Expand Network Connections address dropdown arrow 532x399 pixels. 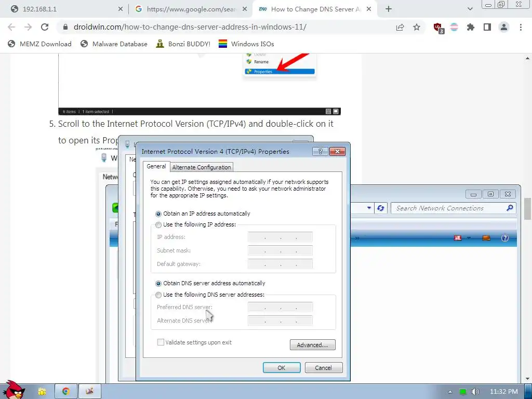tap(369, 208)
